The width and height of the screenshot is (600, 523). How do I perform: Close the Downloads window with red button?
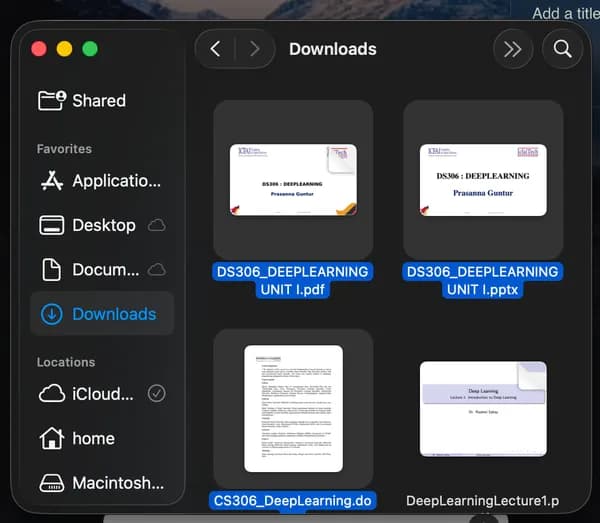click(39, 49)
